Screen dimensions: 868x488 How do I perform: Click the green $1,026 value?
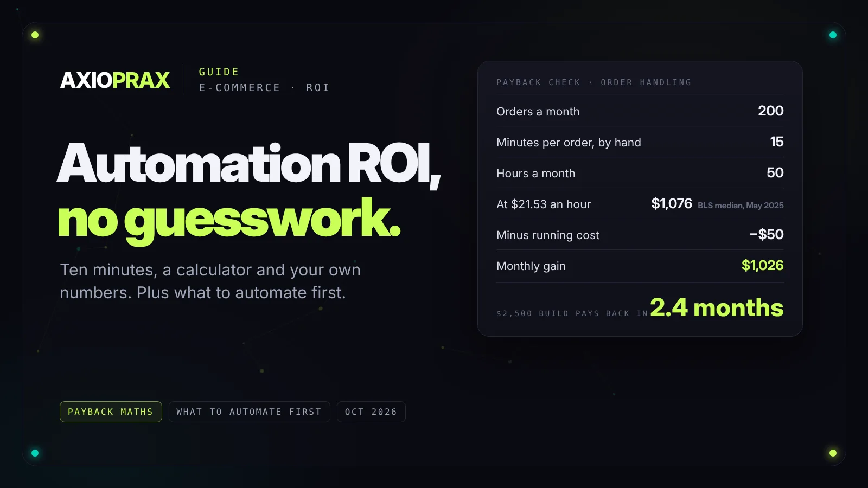coord(763,265)
